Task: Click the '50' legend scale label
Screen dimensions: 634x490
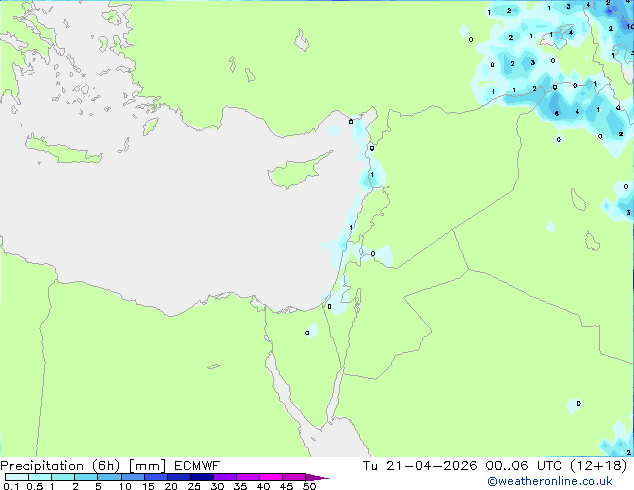Action: click(309, 486)
